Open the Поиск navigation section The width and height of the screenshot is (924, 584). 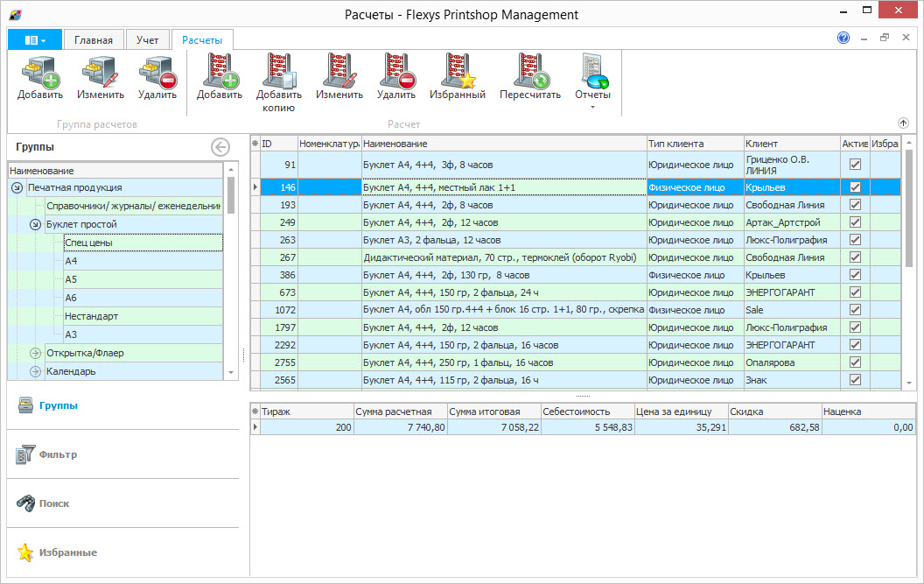point(123,503)
